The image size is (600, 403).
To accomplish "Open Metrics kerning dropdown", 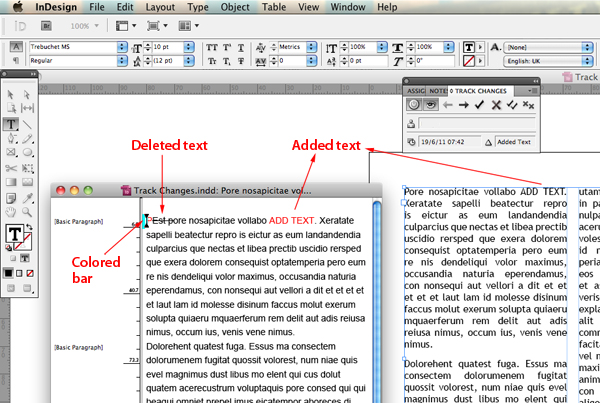I will pos(311,47).
